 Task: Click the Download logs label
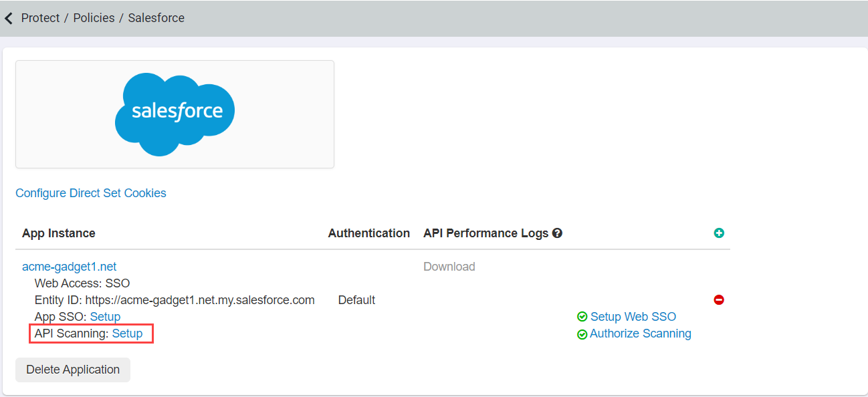click(449, 266)
